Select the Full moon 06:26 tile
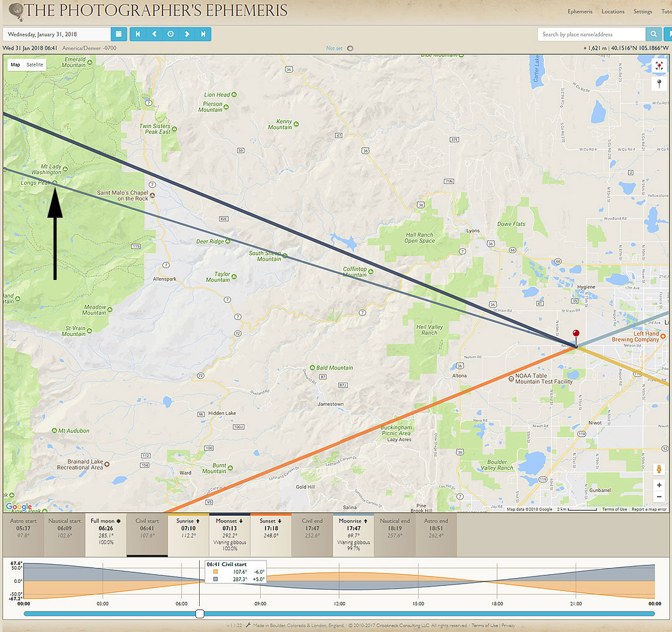 pos(106,535)
